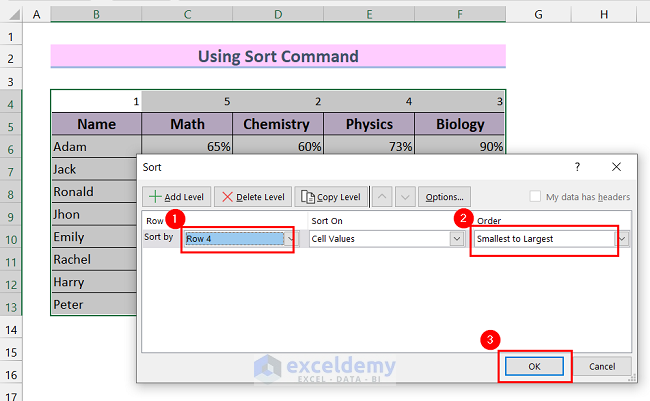Click the Copy Level button
This screenshot has height=401, width=650.
coord(332,197)
